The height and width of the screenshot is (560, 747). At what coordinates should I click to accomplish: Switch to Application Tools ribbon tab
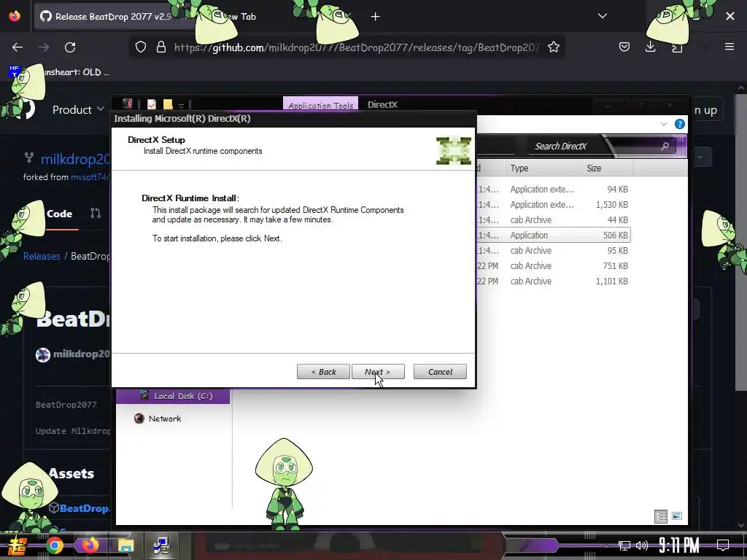(x=321, y=105)
